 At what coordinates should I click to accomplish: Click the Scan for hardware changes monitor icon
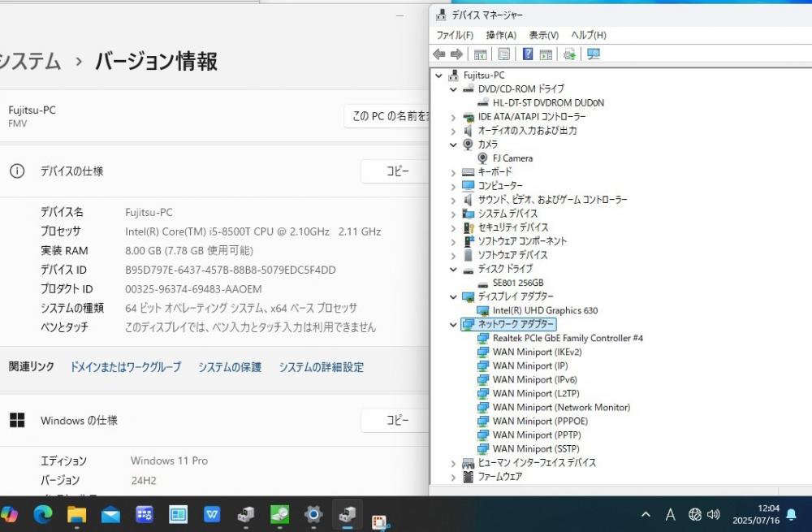point(594,54)
